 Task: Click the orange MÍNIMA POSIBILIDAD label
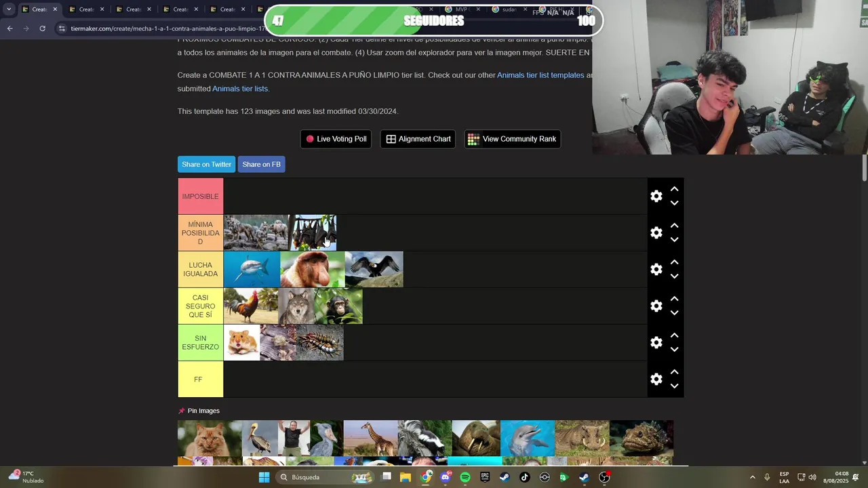pyautogui.click(x=200, y=233)
